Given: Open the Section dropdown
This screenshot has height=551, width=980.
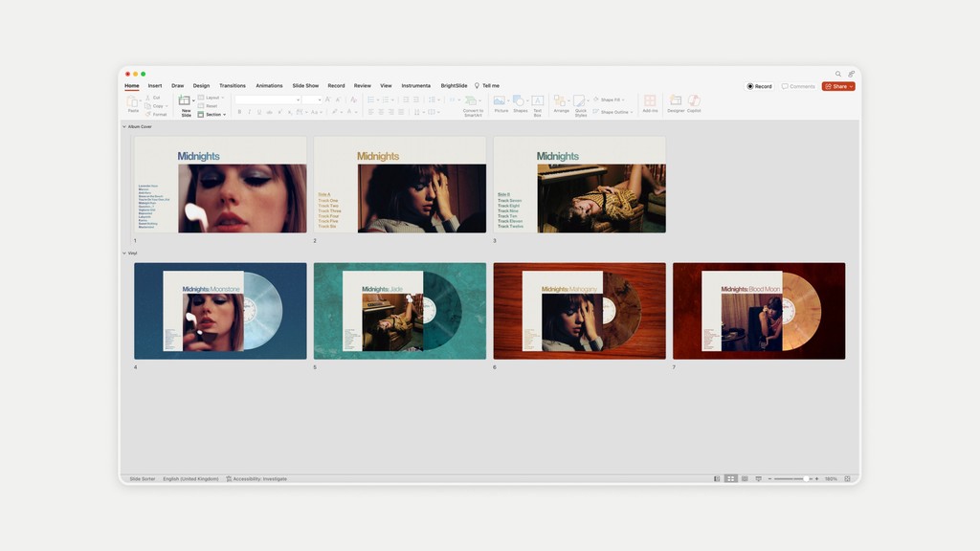Looking at the screenshot, I should click(x=212, y=114).
